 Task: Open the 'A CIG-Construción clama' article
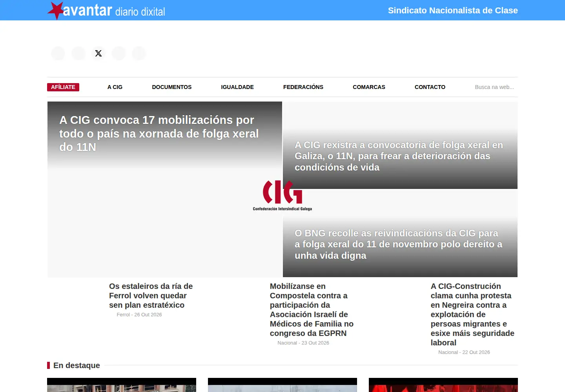[x=472, y=314]
